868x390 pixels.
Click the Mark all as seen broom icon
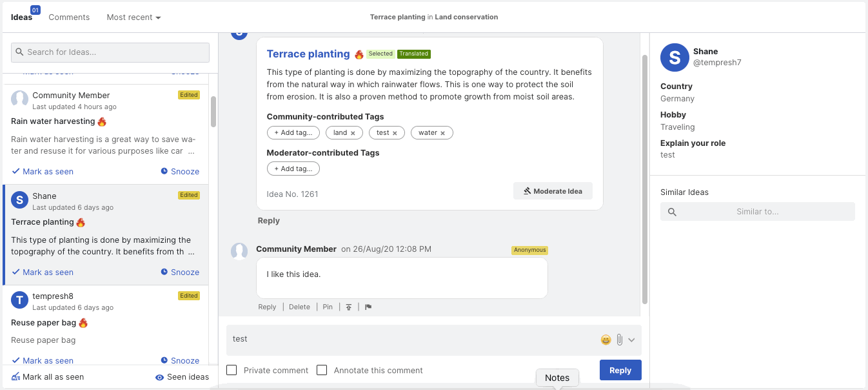point(16,377)
